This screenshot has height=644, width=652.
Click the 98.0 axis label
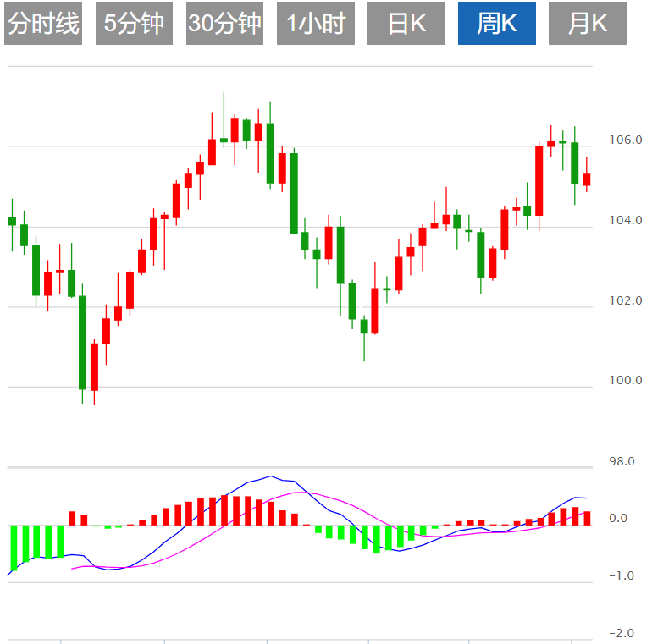point(622,461)
